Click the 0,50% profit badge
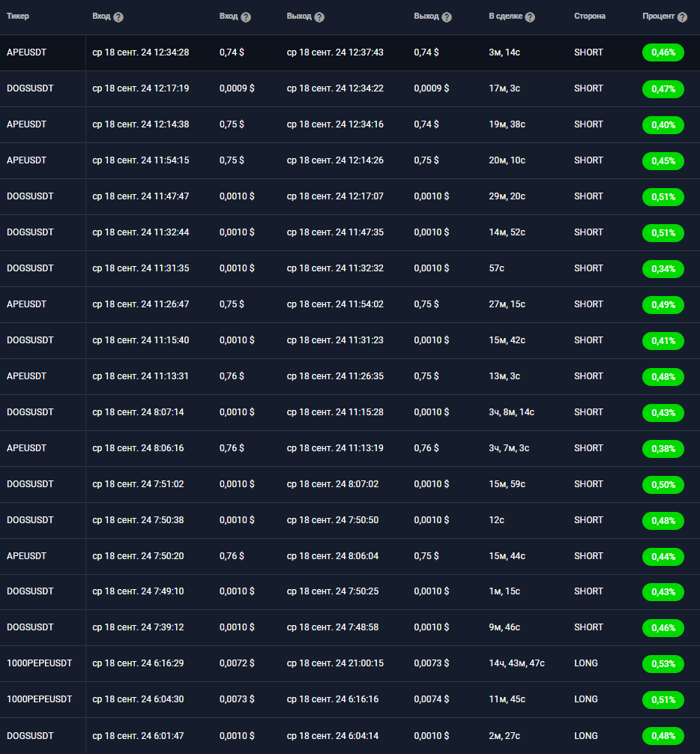The height and width of the screenshot is (754, 700). pyautogui.click(x=663, y=485)
